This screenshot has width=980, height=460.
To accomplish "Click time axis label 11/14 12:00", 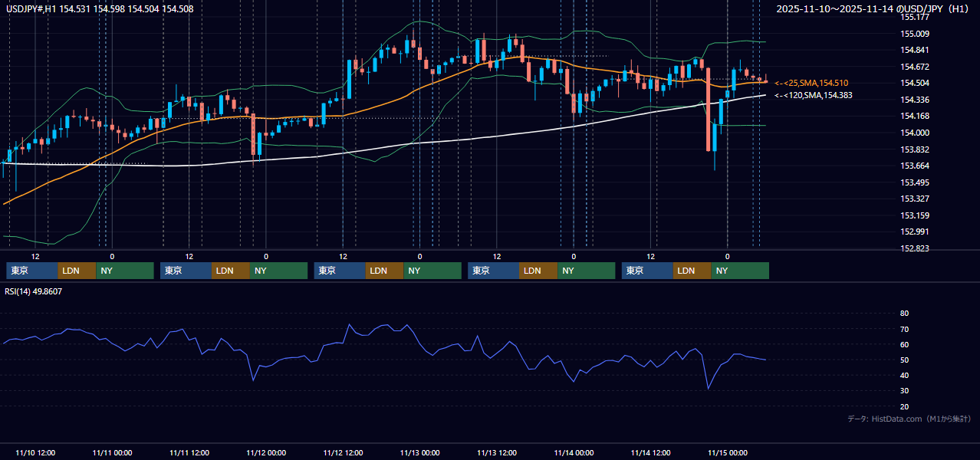I will tap(651, 452).
